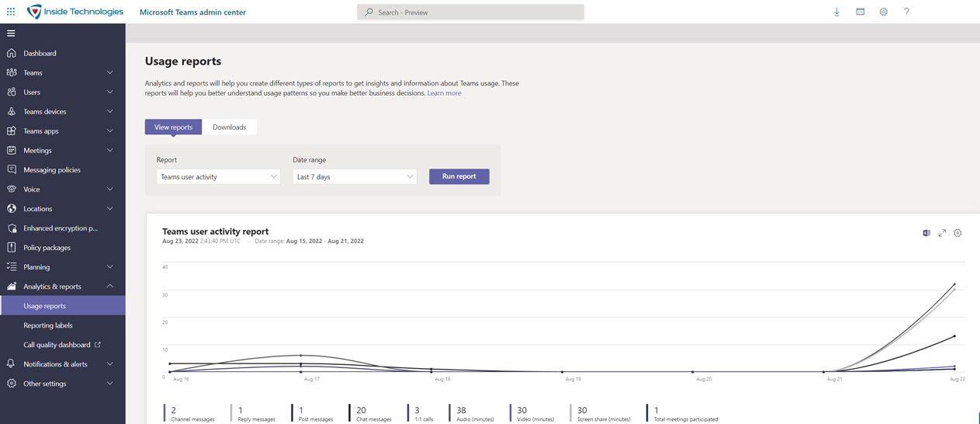
Task: Click the Enhanced encryption lock icon
Action: (11, 228)
